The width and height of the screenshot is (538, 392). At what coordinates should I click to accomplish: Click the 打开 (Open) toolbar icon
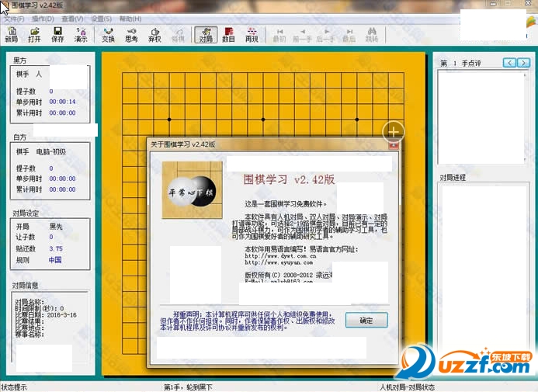(34, 34)
